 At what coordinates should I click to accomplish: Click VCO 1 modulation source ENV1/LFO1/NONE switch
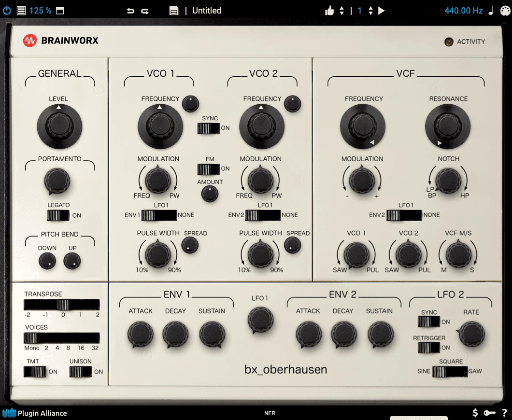point(159,215)
